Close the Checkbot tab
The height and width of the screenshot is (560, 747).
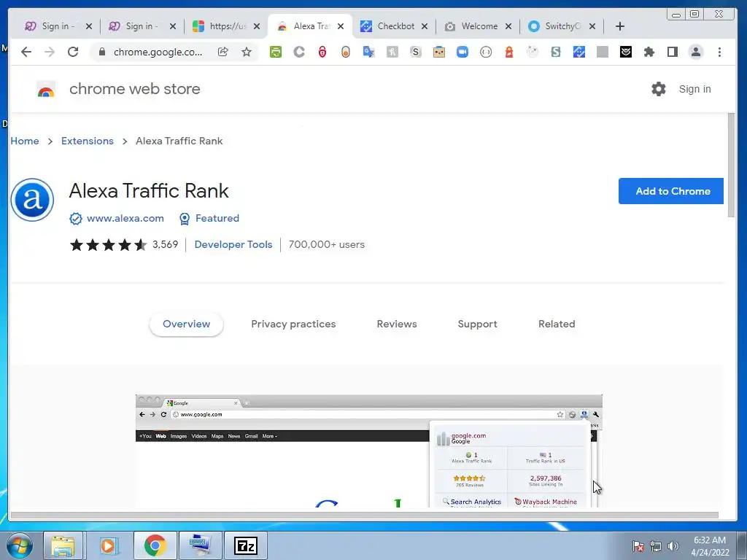point(425,26)
